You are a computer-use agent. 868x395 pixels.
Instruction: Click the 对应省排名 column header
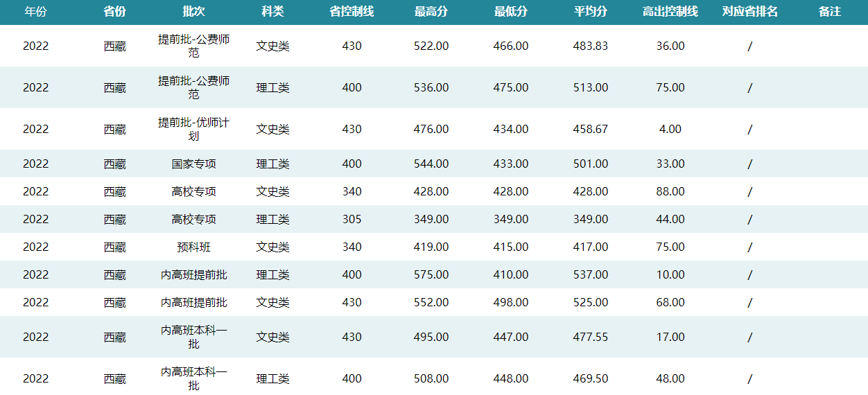[x=749, y=12]
